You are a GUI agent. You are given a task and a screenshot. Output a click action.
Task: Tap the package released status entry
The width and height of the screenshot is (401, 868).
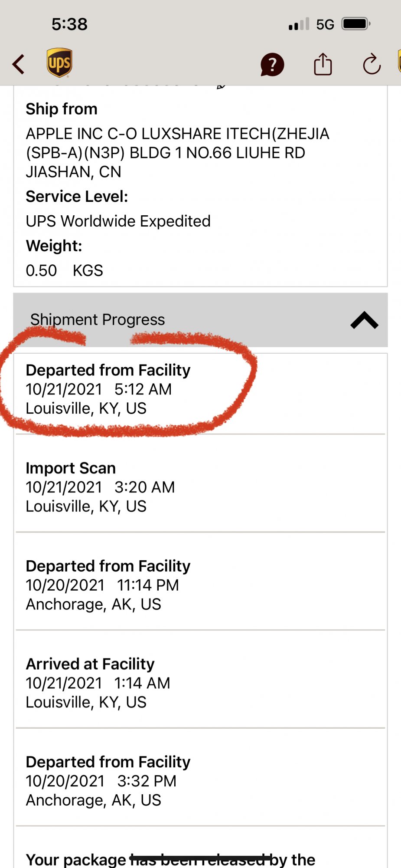[x=170, y=859]
